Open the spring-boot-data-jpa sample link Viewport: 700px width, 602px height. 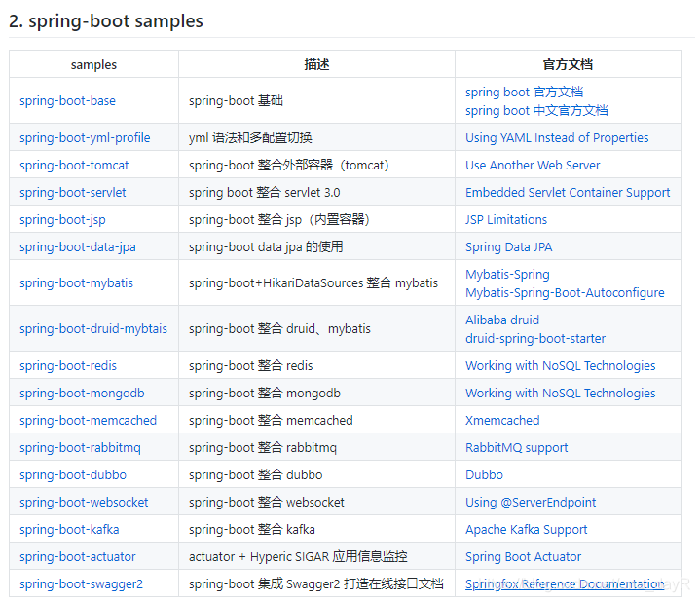(x=78, y=247)
